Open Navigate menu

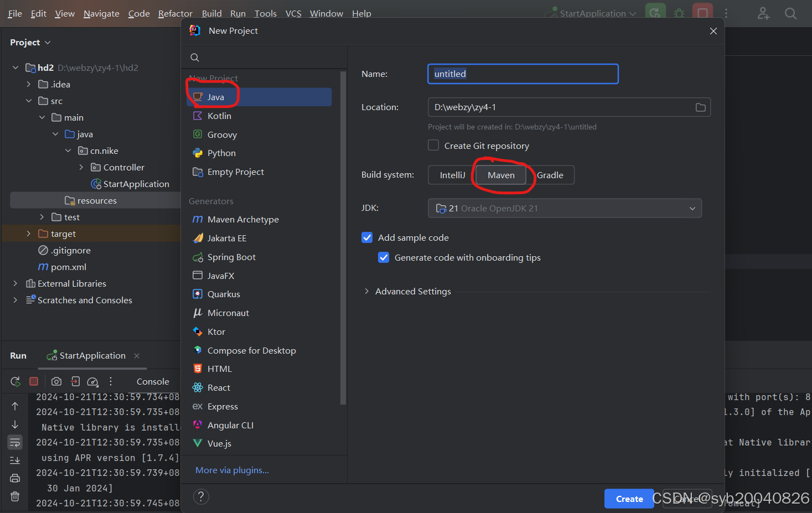point(101,13)
